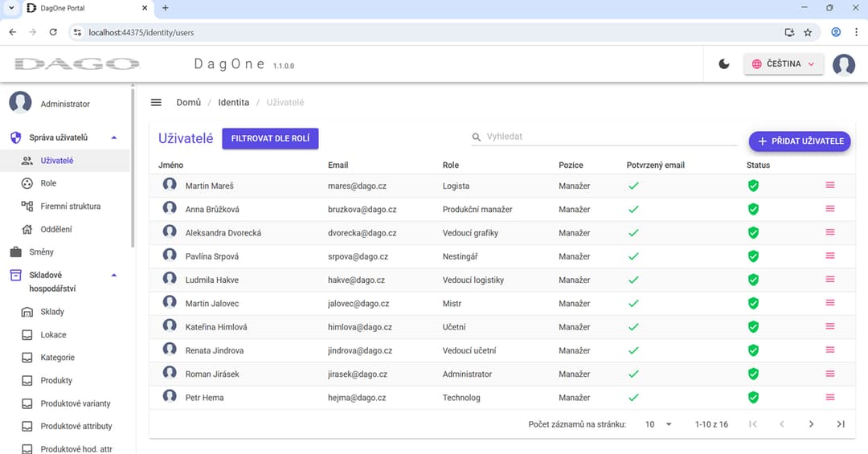Click the Administrator profile in sidebar
The width and height of the screenshot is (868, 454).
[65, 104]
